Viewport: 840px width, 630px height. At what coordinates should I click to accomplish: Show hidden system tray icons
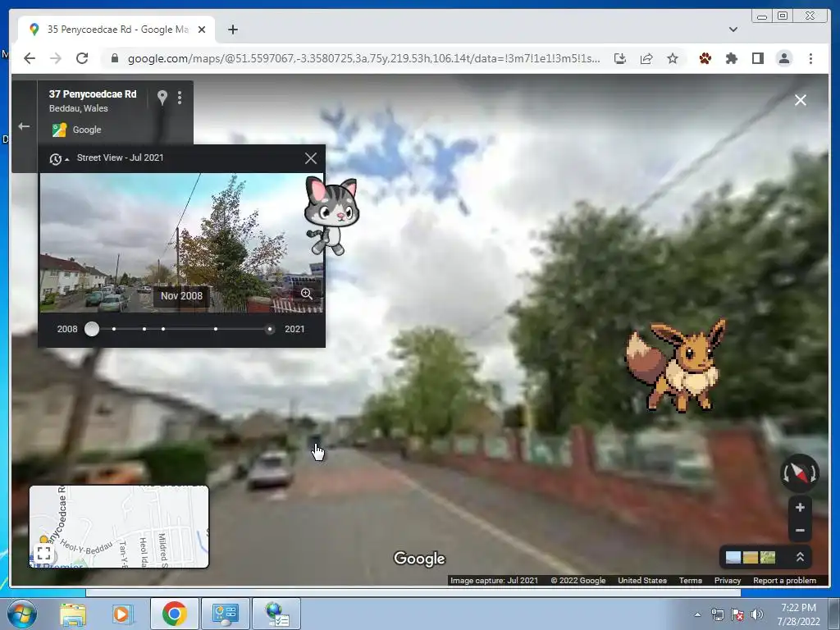tap(697, 614)
